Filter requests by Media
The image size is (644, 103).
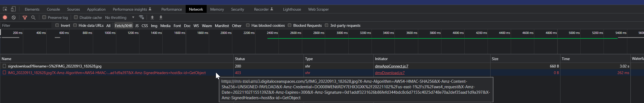click(165, 26)
